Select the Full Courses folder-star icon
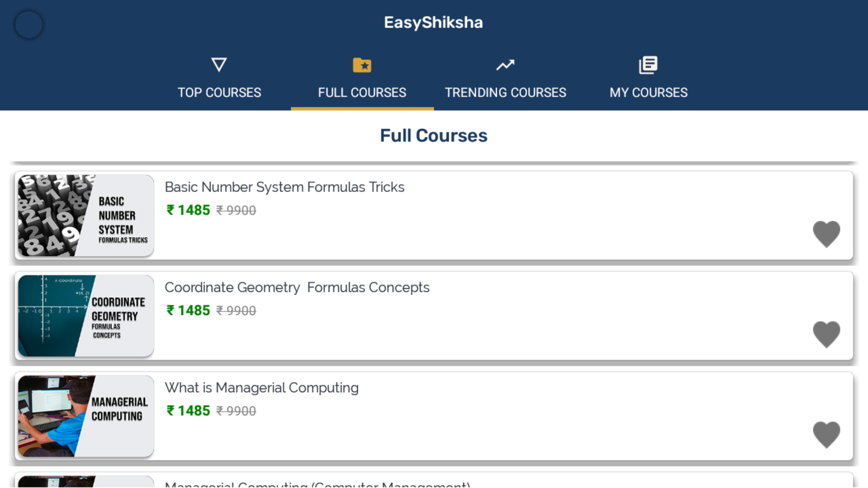This screenshot has height=488, width=868. pos(362,65)
